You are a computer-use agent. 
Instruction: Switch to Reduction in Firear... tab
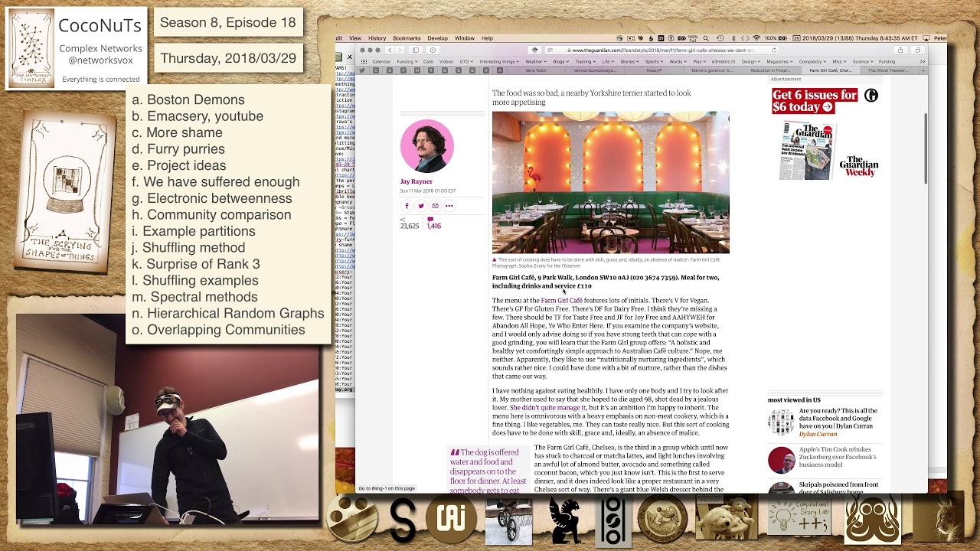pos(770,70)
